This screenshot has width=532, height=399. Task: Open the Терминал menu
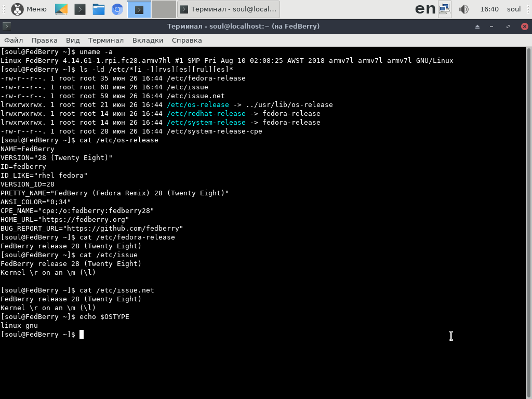[106, 41]
